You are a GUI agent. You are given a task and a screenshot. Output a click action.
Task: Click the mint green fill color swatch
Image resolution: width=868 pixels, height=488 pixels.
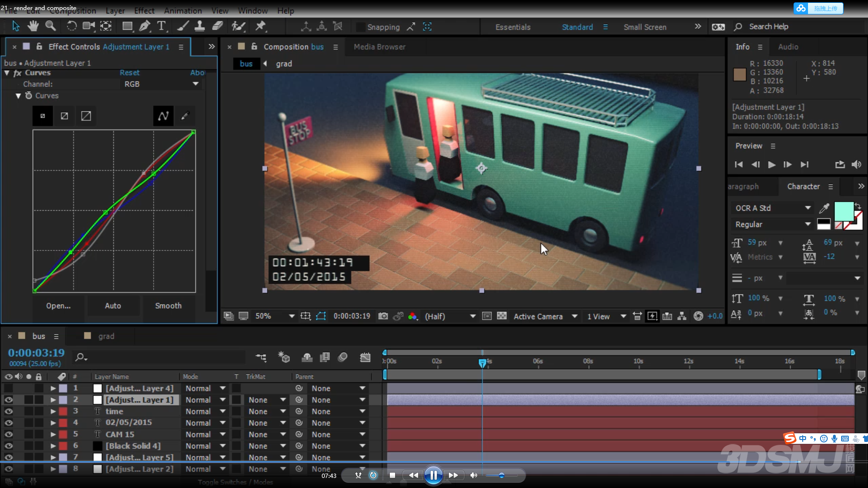[844, 211]
